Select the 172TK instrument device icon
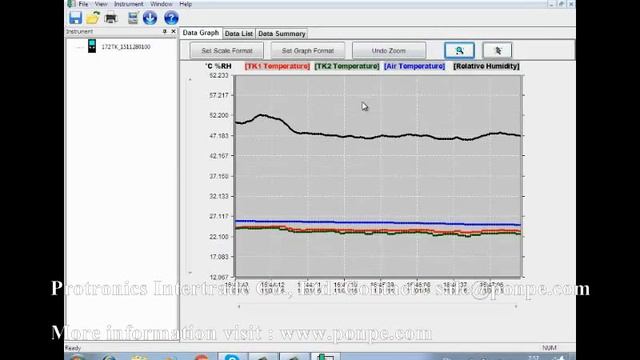The height and width of the screenshot is (360, 640). (92, 46)
